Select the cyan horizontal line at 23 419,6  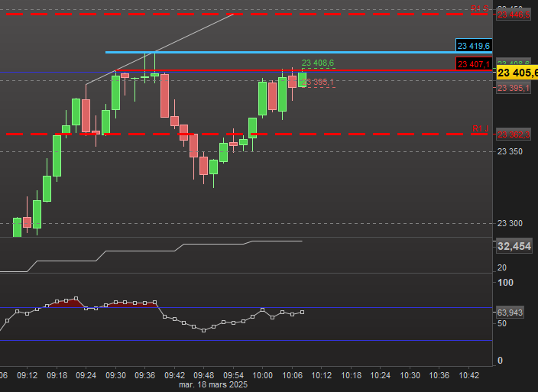click(299, 53)
